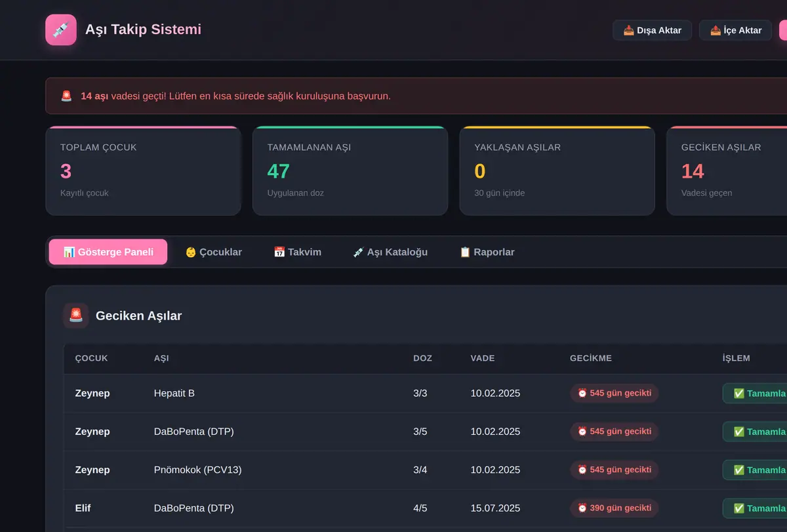787x532 pixels.
Task: Click the İŞLEM column header
Action: pos(736,358)
